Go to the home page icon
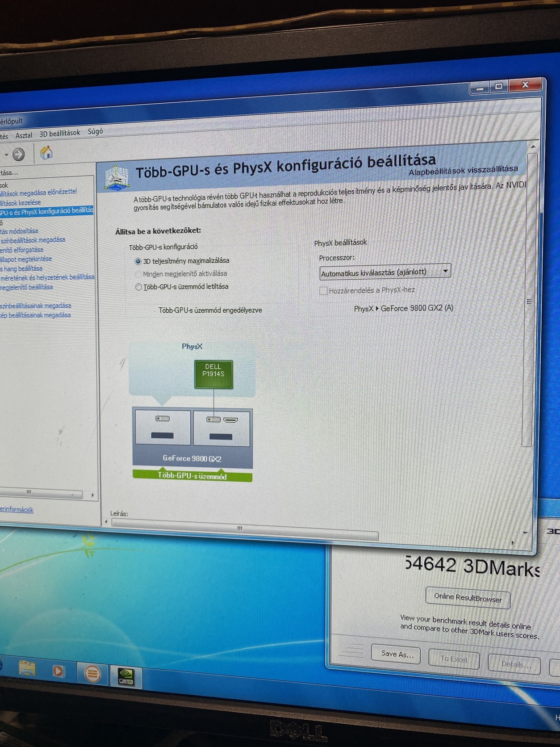The image size is (560, 747). [46, 153]
